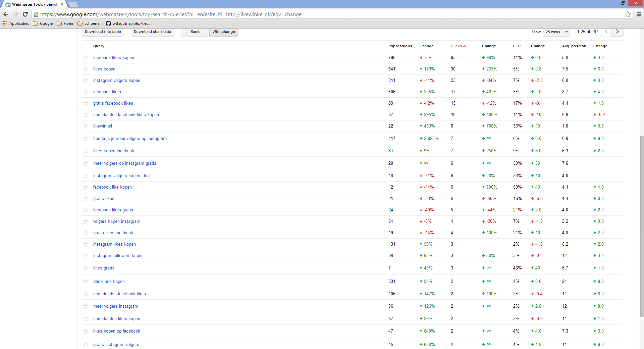This screenshot has height=349, width=644.
Task: Star the 'likes kopen facebook' query
Action: click(86, 151)
